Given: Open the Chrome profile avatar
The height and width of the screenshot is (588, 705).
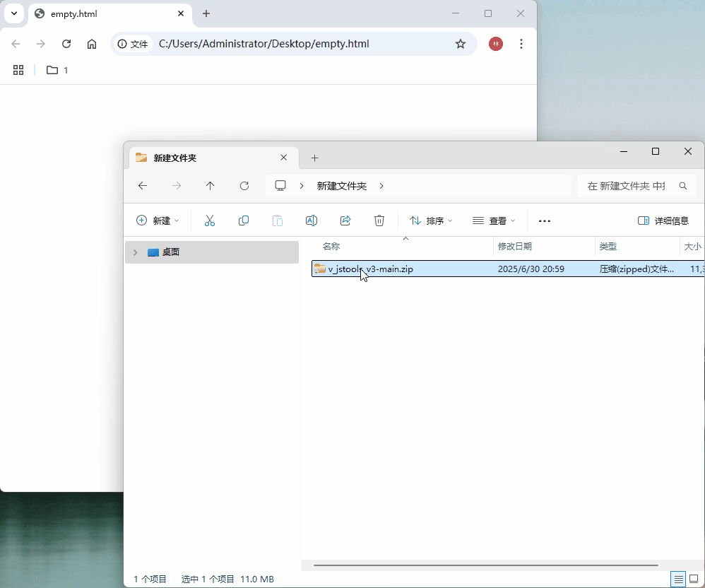Looking at the screenshot, I should pos(496,44).
